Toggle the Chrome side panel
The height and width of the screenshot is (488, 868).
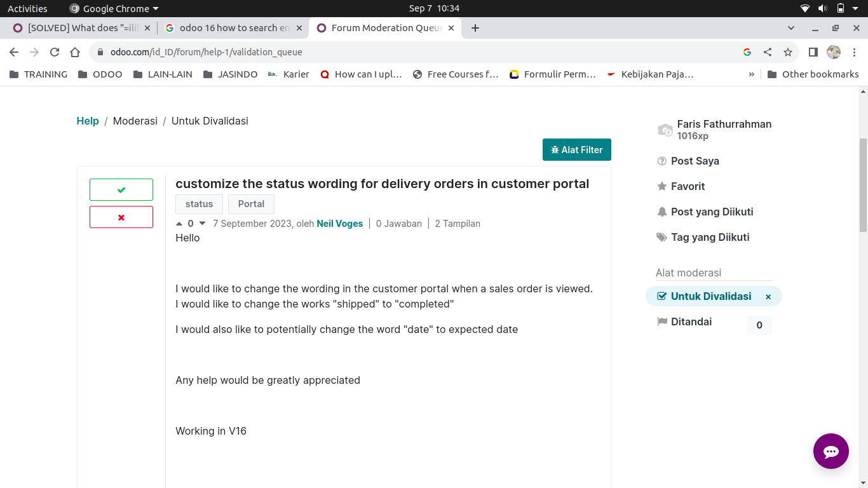tap(813, 52)
